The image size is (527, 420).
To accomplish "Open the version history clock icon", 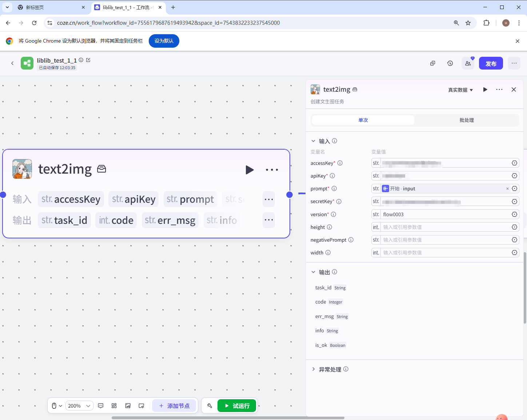I will 450,63.
